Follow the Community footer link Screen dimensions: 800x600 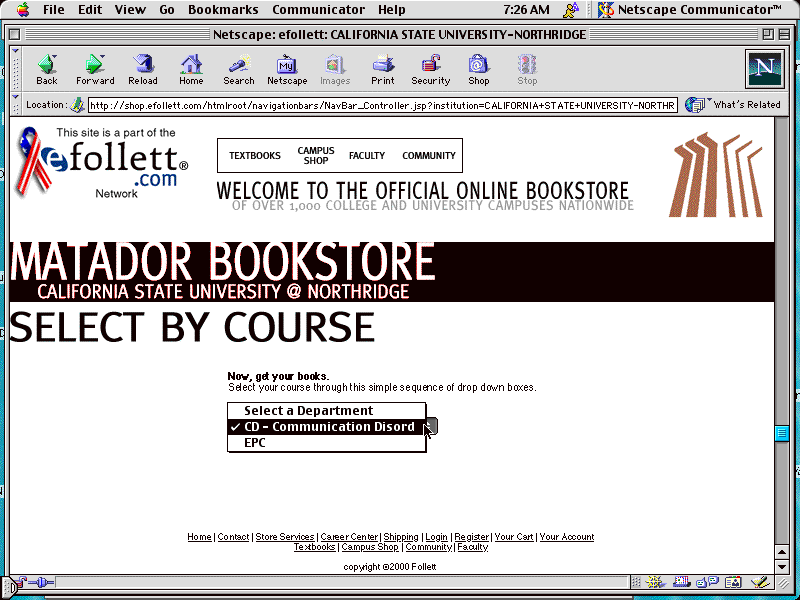(429, 547)
